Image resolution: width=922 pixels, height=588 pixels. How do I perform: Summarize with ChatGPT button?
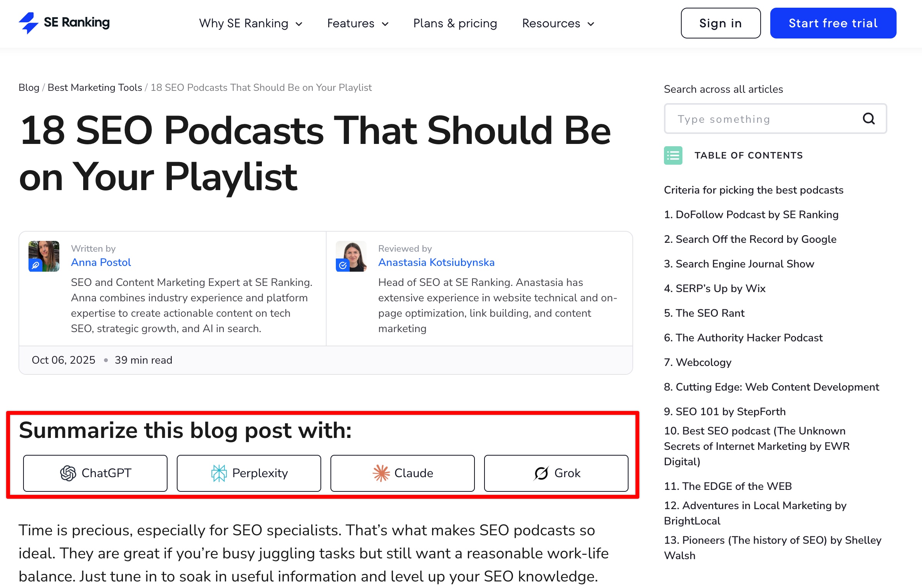95,473
